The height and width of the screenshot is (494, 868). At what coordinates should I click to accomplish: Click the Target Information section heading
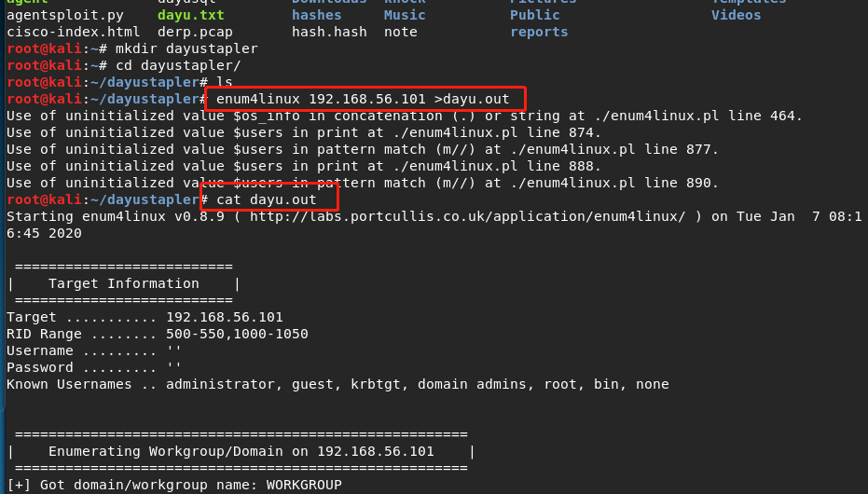tap(124, 283)
